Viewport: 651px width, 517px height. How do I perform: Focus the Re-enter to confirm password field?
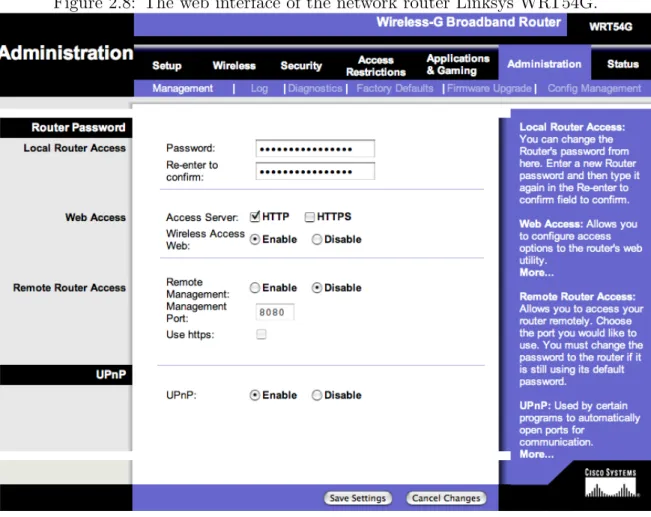tap(315, 171)
